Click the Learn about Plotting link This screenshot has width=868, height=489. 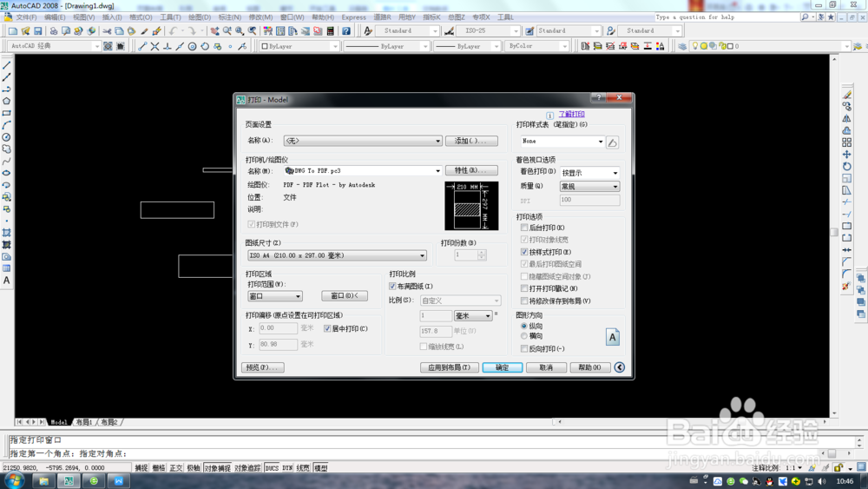click(571, 114)
